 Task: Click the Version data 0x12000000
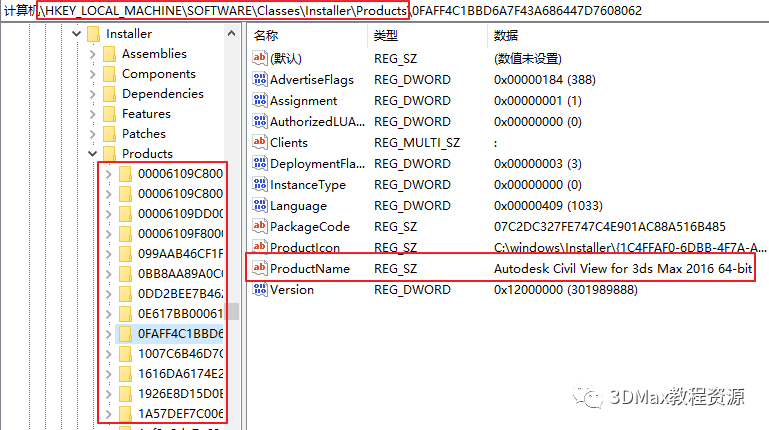pos(565,290)
